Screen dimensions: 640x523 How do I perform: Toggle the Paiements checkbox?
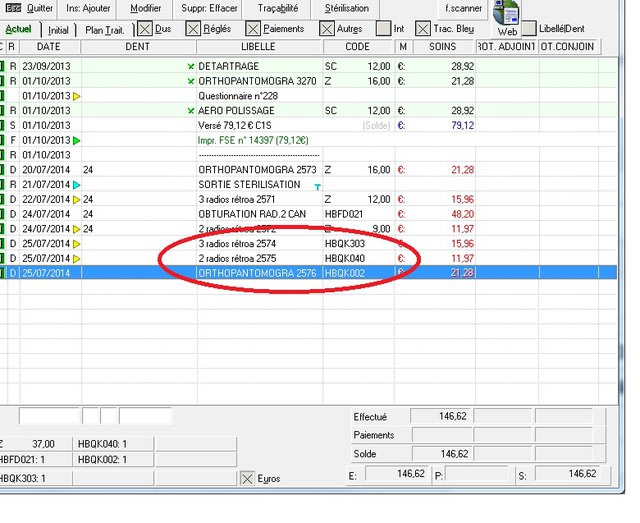click(x=255, y=29)
